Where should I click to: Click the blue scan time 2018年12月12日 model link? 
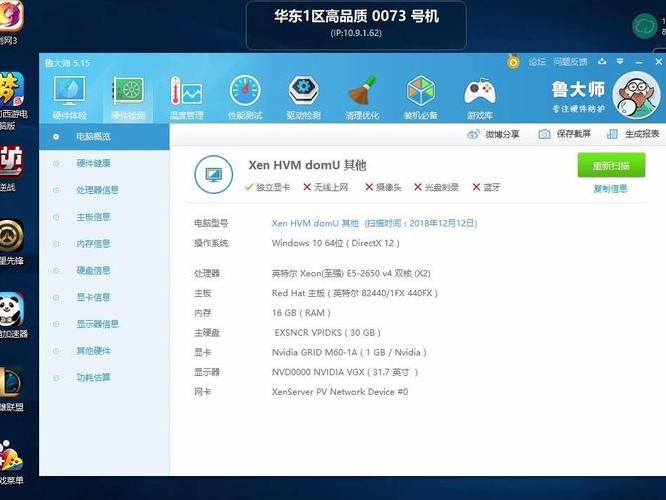(374, 223)
